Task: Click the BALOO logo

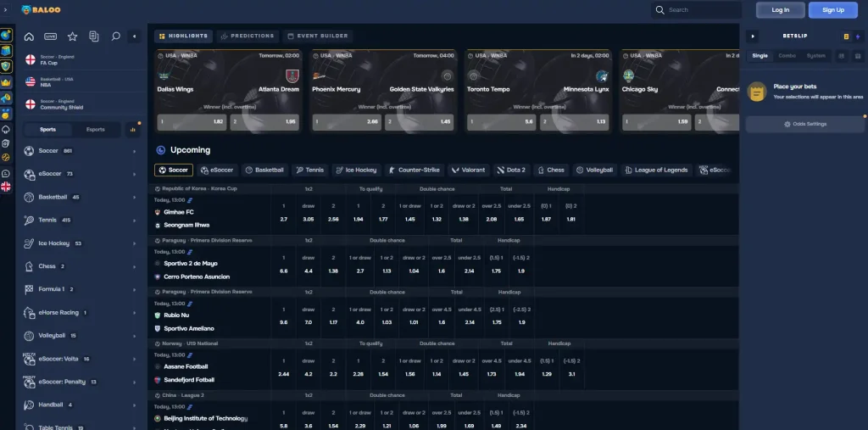Action: (42, 10)
